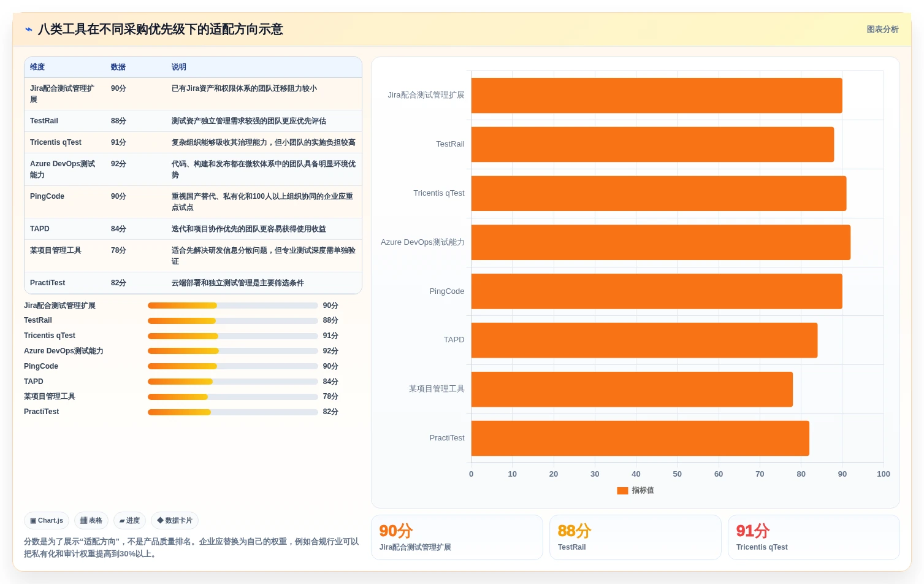Click the TAPD progress bar
This screenshot has height=584, width=924.
(233, 382)
